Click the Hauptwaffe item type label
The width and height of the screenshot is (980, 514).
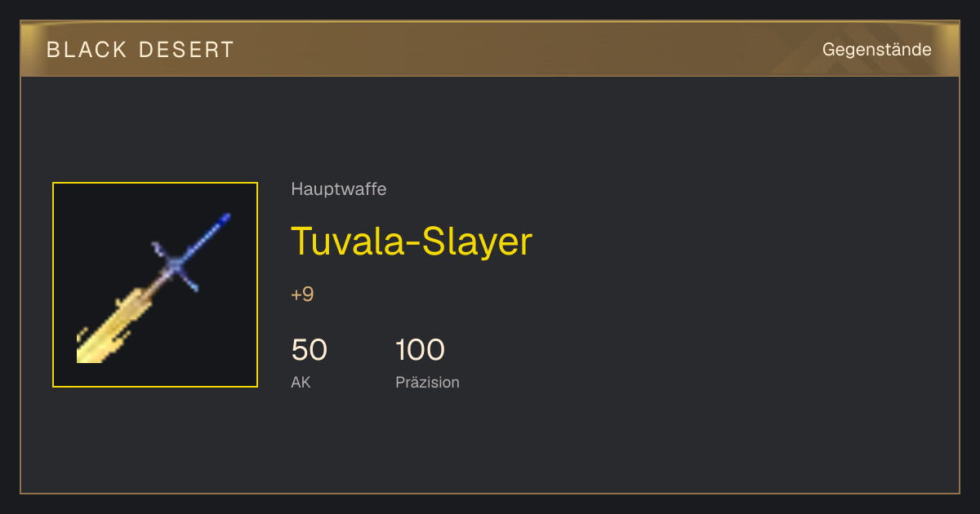339,189
